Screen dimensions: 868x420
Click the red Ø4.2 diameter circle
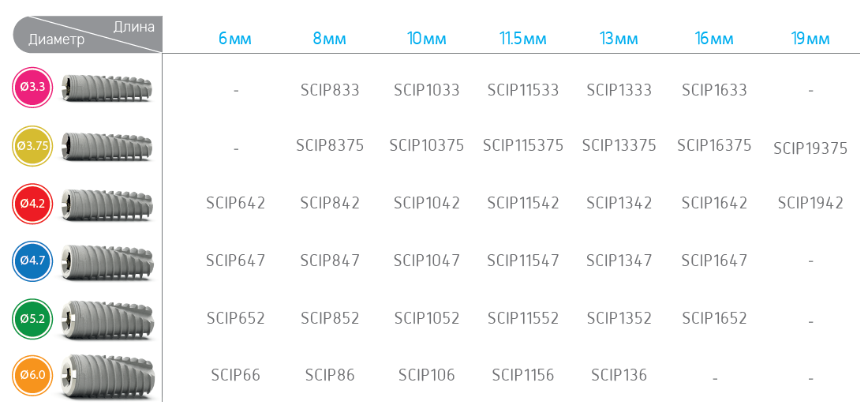click(32, 203)
